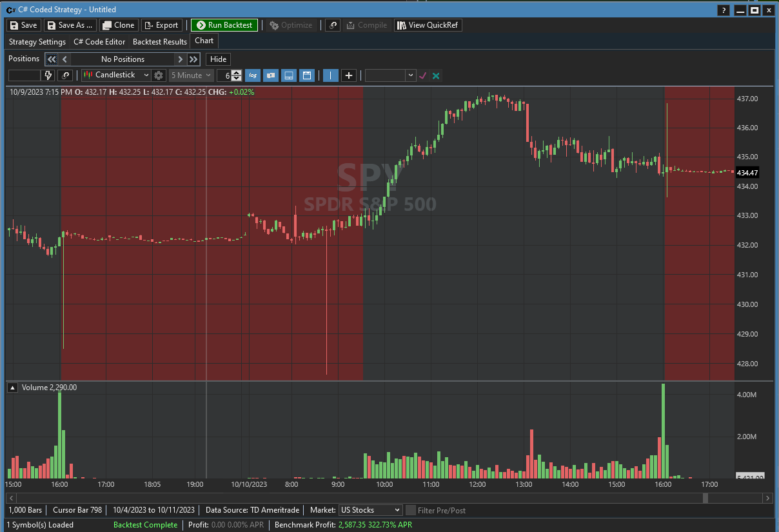Screen dimensions: 779x532
Task: Click the purple checkmark icon
Action: (423, 75)
